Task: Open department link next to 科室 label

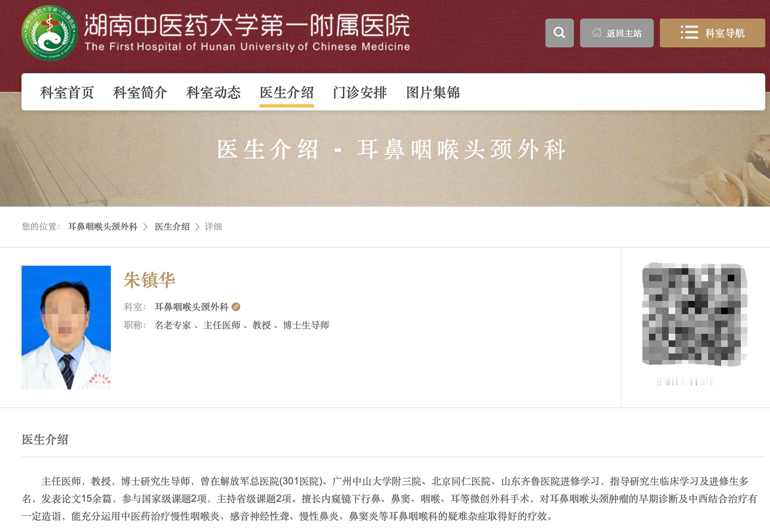Action: pyautogui.click(x=192, y=307)
